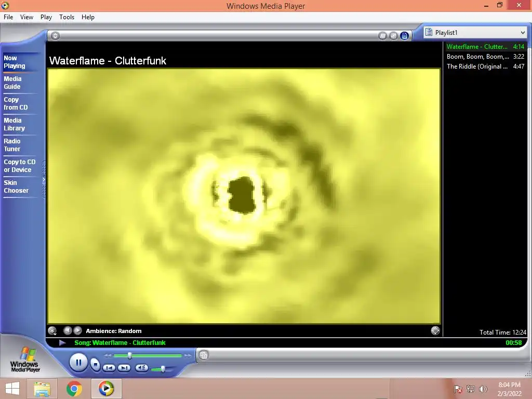Viewport: 532px width, 399px height.
Task: Toggle the menu bar auto-hide button
Action: point(55,36)
